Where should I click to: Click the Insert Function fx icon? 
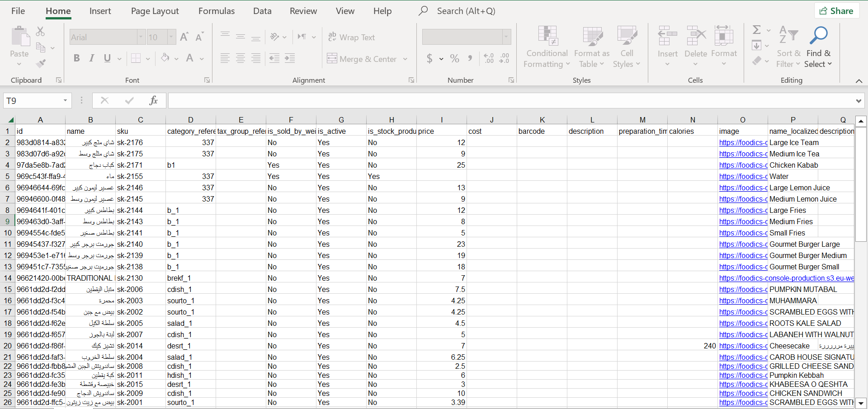click(x=153, y=100)
